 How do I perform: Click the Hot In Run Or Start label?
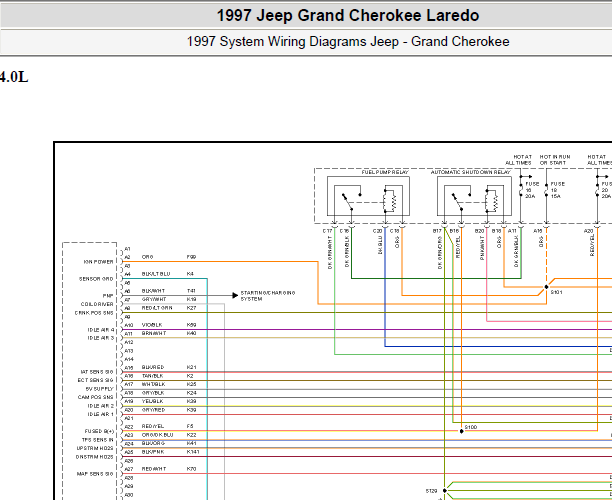[555, 160]
